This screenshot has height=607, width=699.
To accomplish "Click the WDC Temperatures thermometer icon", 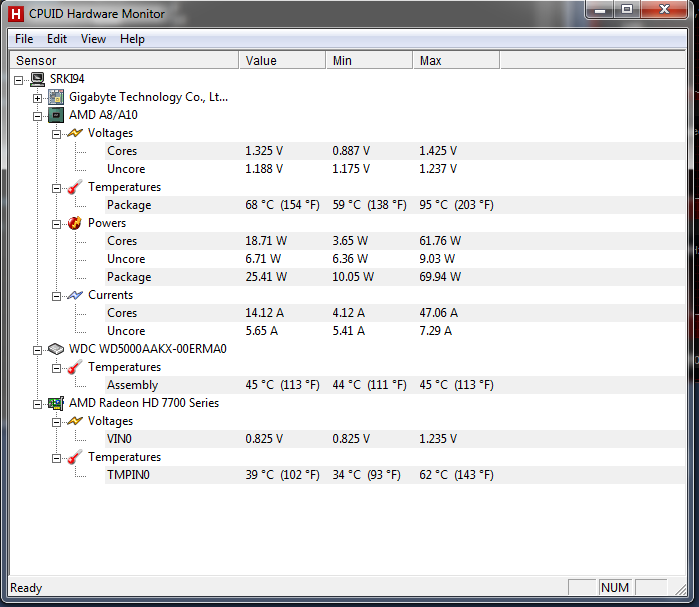I will click(75, 367).
